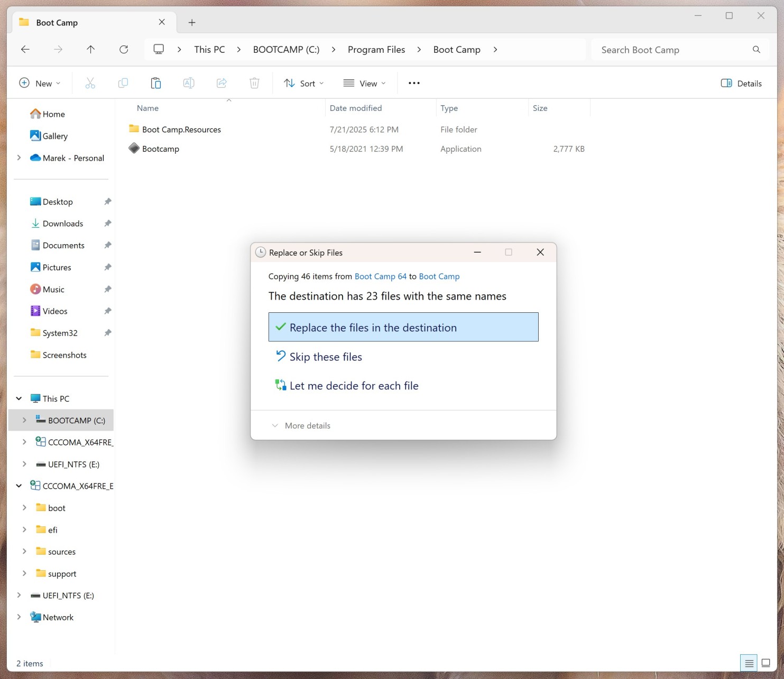Open chevron after Boot Camp breadcrumb

click(495, 49)
